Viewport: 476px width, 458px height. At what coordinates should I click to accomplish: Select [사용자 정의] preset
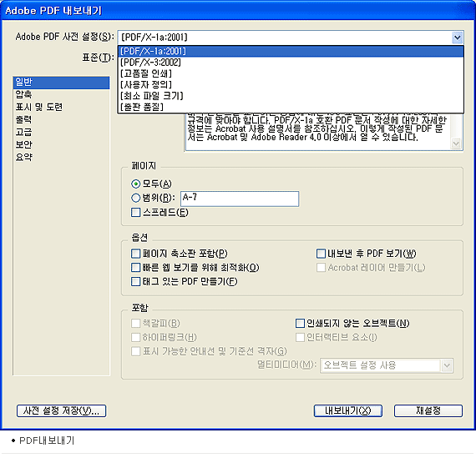pos(291,84)
